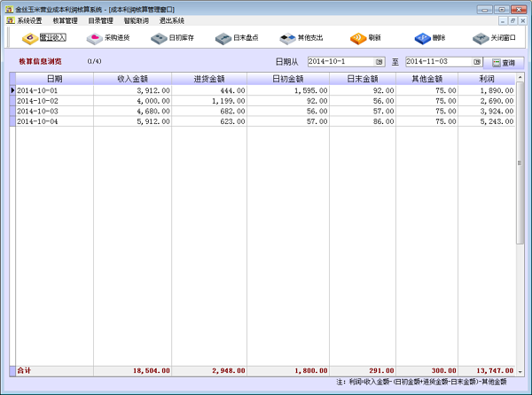Open the calendar dropdown for start date 2014-10-1
This screenshot has width=532, height=395.
(x=379, y=62)
